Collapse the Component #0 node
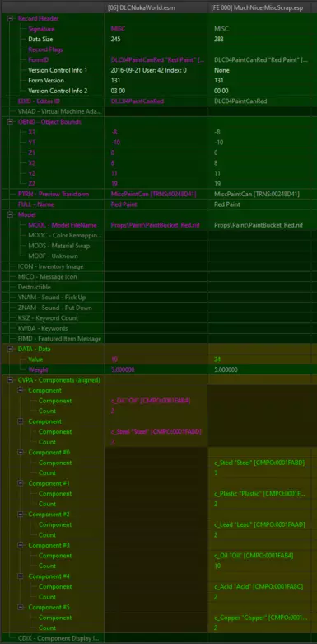Screen dimensions: 317x644 pos(20,452)
